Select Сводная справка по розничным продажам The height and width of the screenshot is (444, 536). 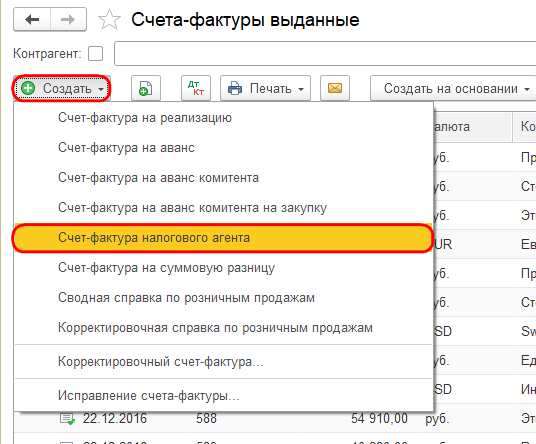click(x=224, y=298)
